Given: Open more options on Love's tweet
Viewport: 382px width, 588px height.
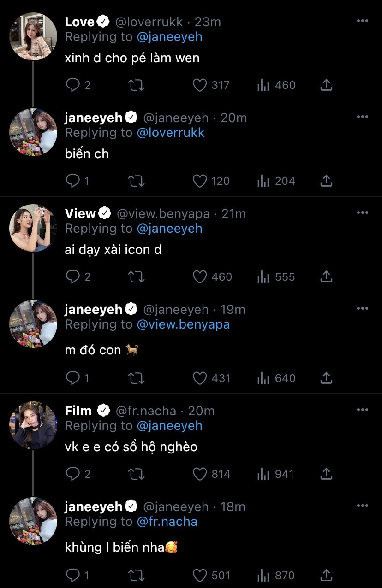Looking at the screenshot, I should (363, 21).
